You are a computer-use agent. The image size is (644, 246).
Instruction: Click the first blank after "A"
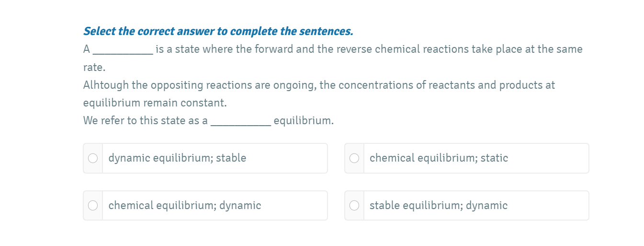click(x=123, y=50)
